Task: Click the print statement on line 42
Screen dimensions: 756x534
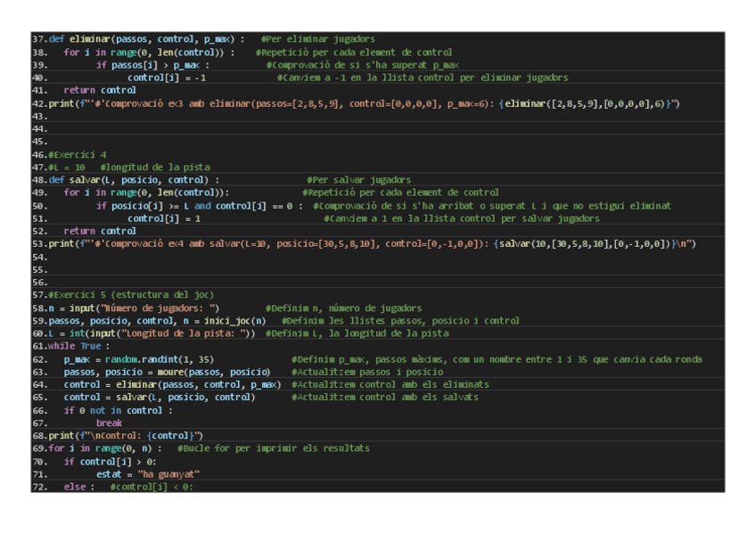Action: point(61,103)
